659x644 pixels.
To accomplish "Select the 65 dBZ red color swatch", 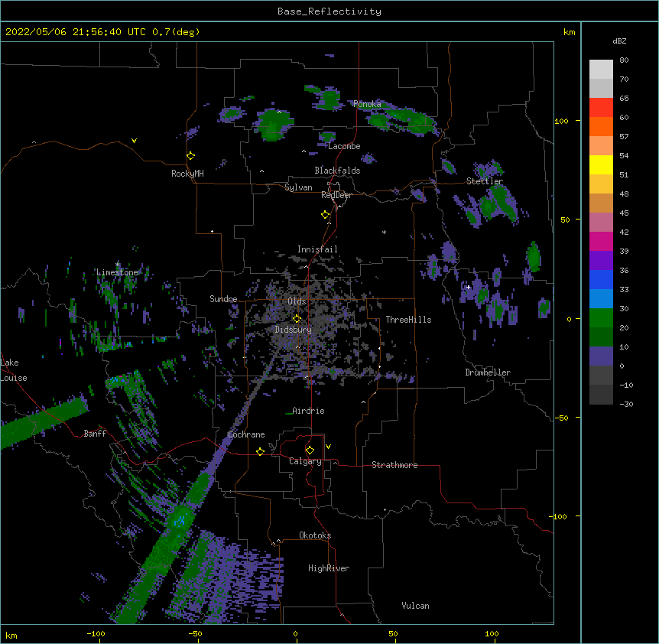I will click(601, 108).
